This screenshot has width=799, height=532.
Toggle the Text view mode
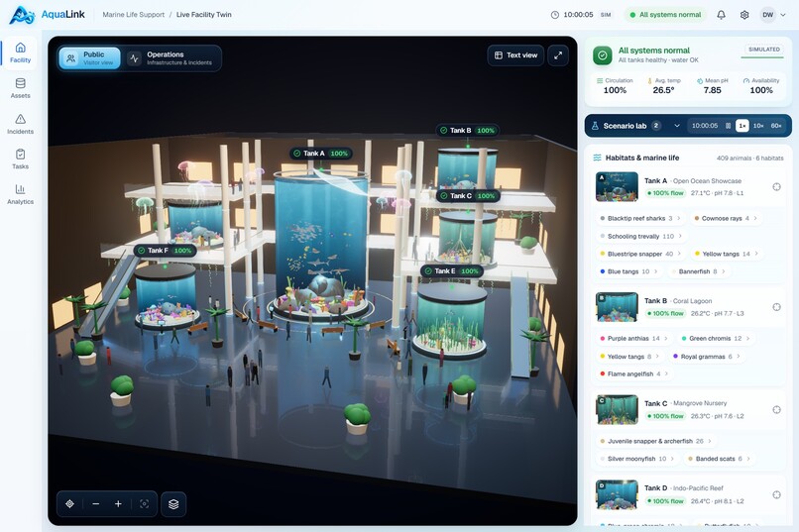(515, 55)
